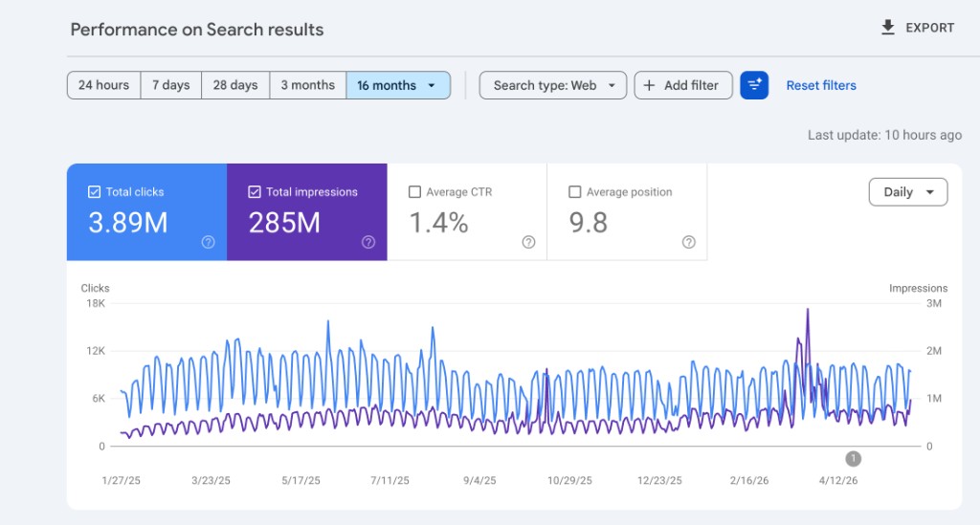
Task: Enable the Average position checkbox
Action: pyautogui.click(x=574, y=191)
